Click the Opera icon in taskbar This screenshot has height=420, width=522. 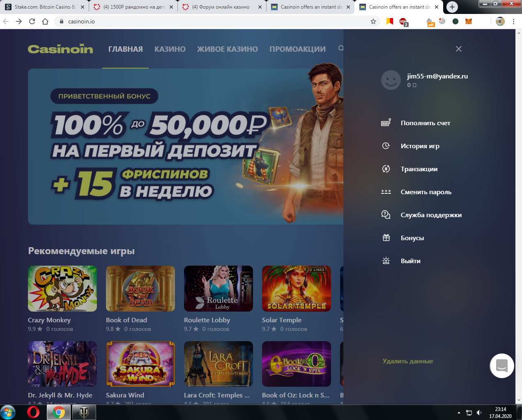(33, 412)
